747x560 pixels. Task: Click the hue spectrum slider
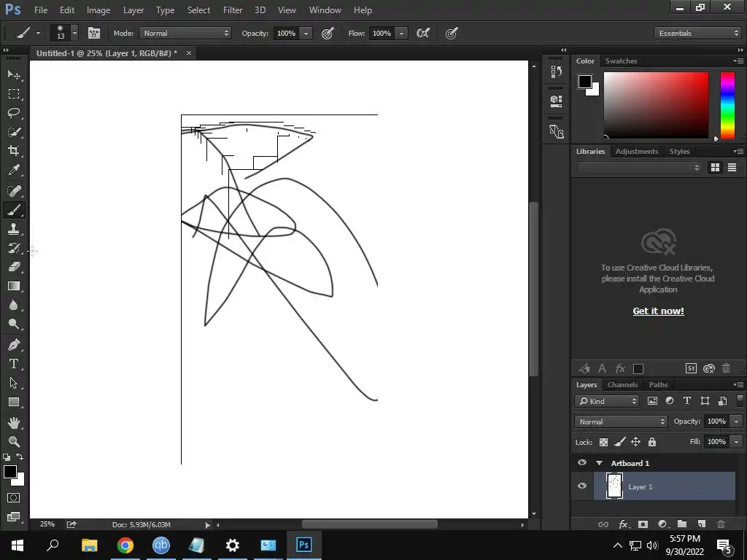pos(727,105)
